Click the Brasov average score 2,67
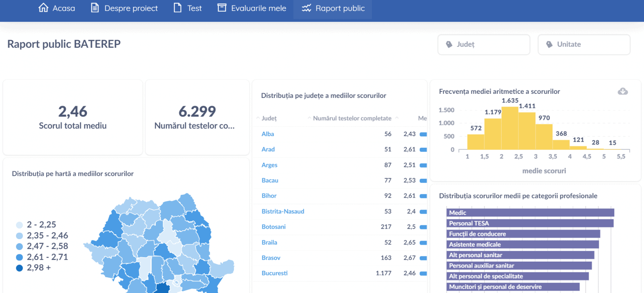The image size is (644, 293). pyautogui.click(x=409, y=258)
